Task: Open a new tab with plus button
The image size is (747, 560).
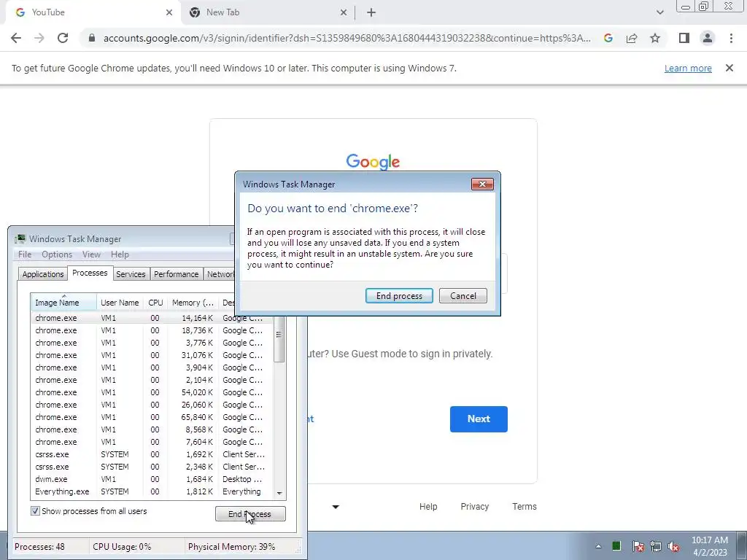Action: click(x=371, y=12)
